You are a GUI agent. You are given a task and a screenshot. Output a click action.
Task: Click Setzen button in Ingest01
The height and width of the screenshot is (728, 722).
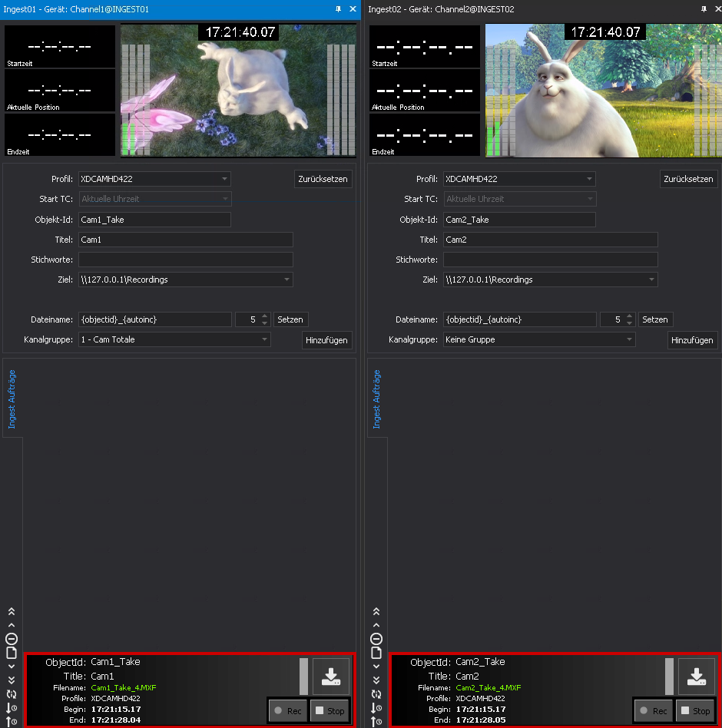290,319
